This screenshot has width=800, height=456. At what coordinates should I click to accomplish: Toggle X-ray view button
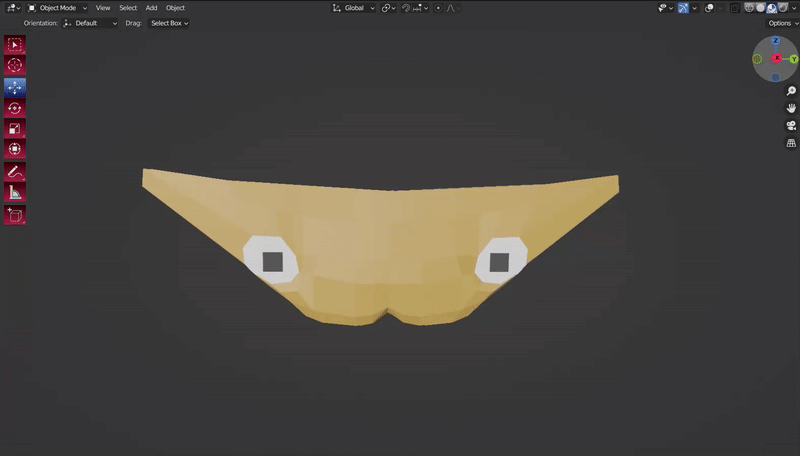click(x=735, y=8)
